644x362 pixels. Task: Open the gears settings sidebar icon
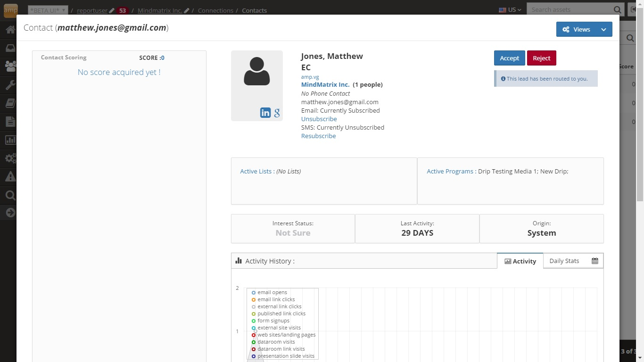(10, 158)
